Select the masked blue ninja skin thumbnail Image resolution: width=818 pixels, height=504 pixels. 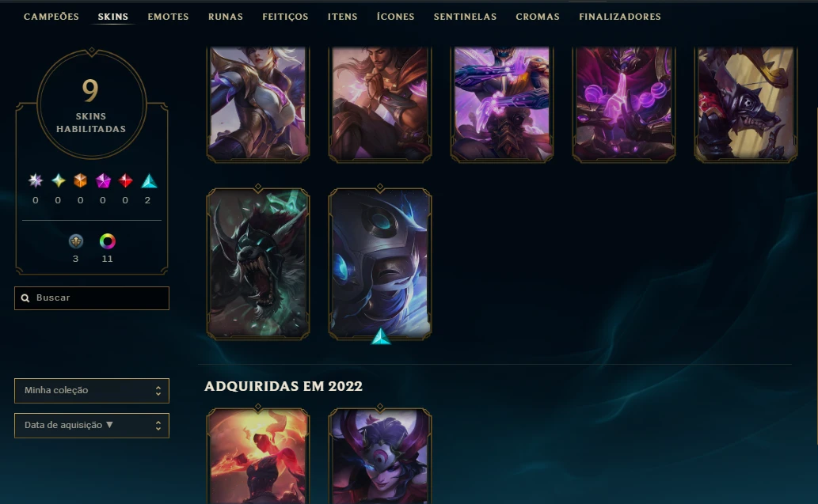point(380,263)
